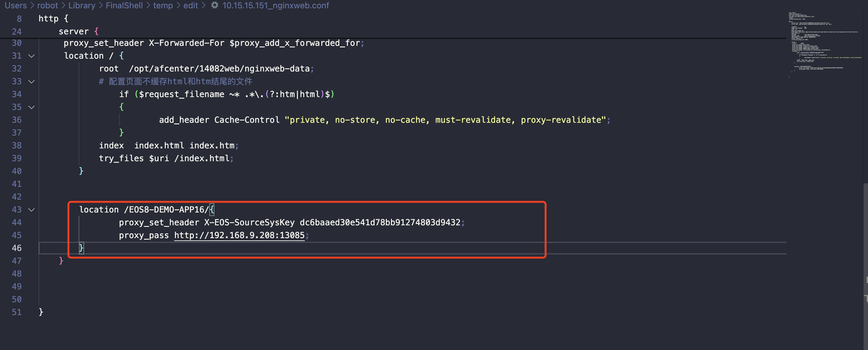This screenshot has height=350, width=868.
Task: Collapse the braces block at line 35
Action: (31, 107)
